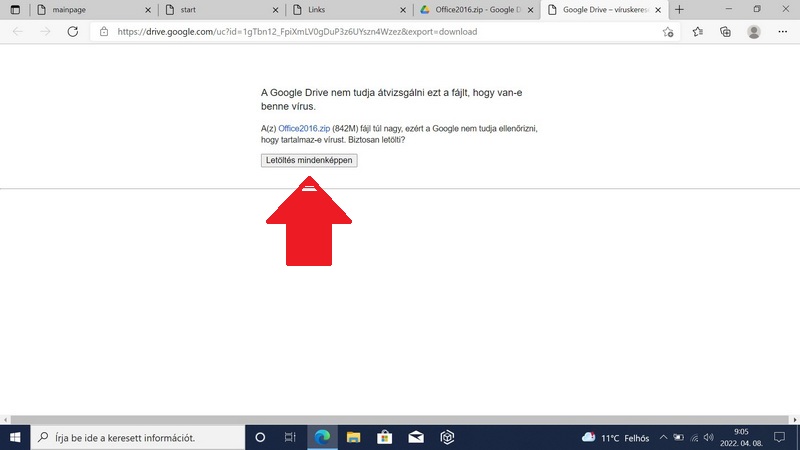The width and height of the screenshot is (800, 450).
Task: Show hidden system tray icons
Action: point(663,437)
